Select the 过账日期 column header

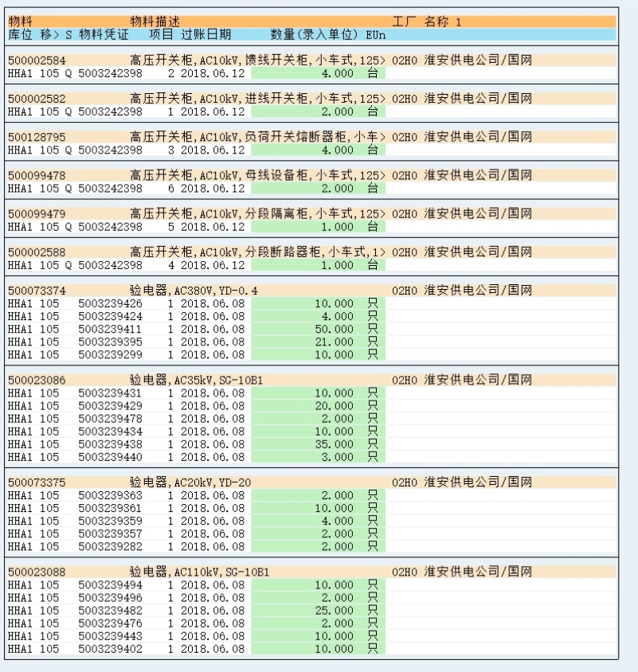(206, 35)
